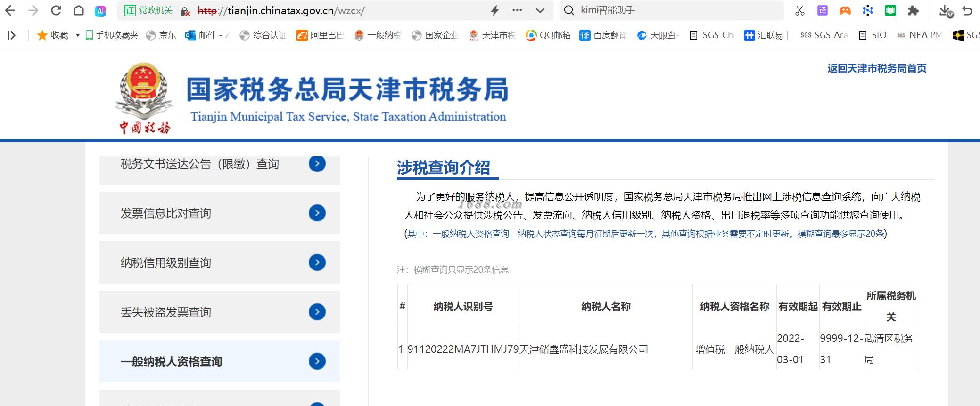Click the 纳税人名称 column header
Image resolution: width=980 pixels, height=406 pixels.
click(606, 307)
